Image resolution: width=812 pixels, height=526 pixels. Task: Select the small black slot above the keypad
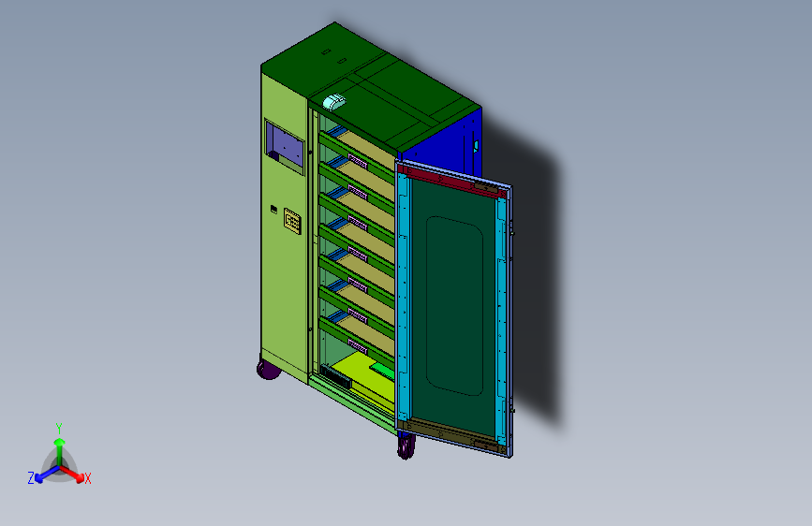point(274,209)
